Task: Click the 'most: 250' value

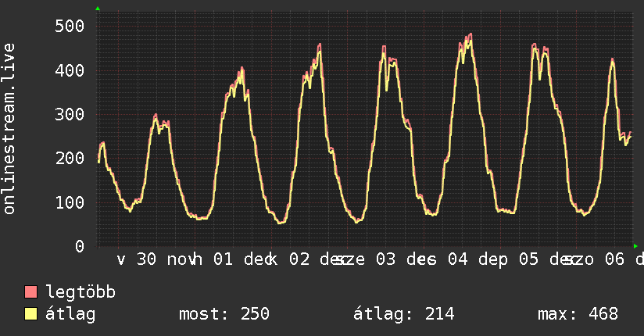Action: (x=224, y=314)
